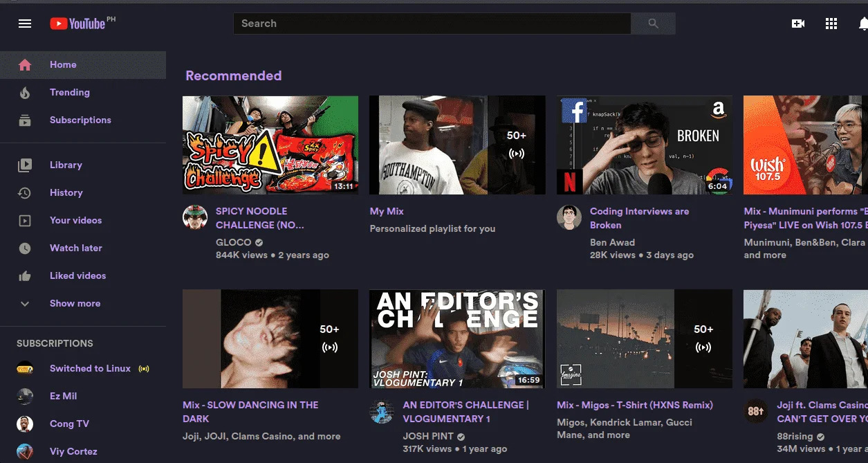This screenshot has width=868, height=463.
Task: Click into the Search input field
Action: coord(432,24)
